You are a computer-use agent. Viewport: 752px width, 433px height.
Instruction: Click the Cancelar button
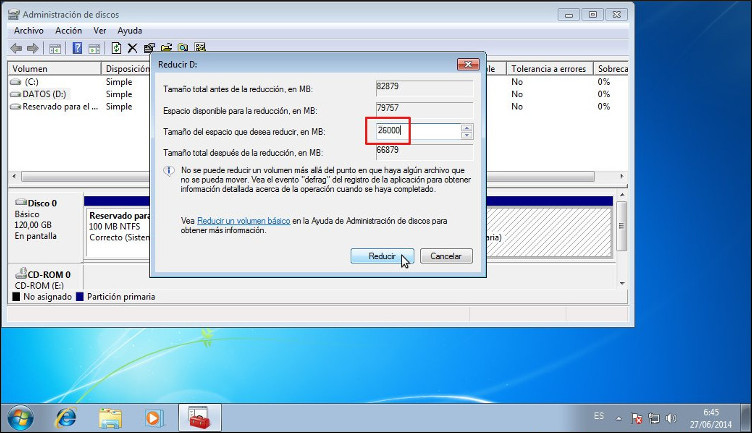coord(446,256)
